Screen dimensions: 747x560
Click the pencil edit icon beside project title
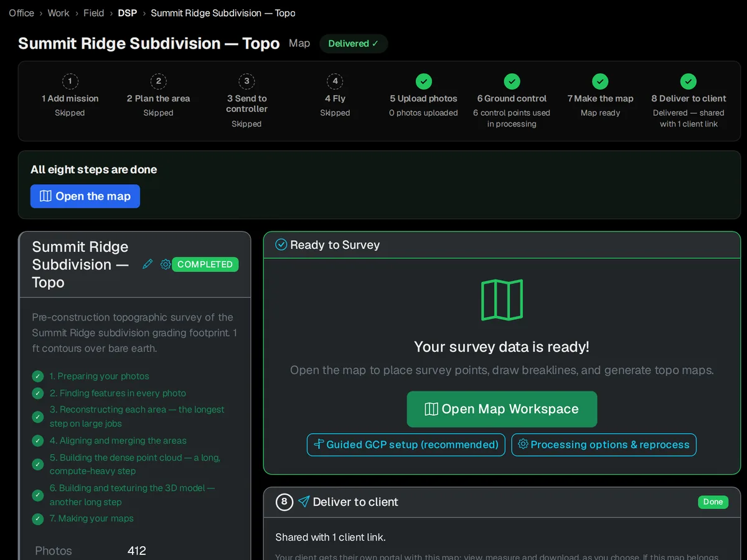point(148,264)
